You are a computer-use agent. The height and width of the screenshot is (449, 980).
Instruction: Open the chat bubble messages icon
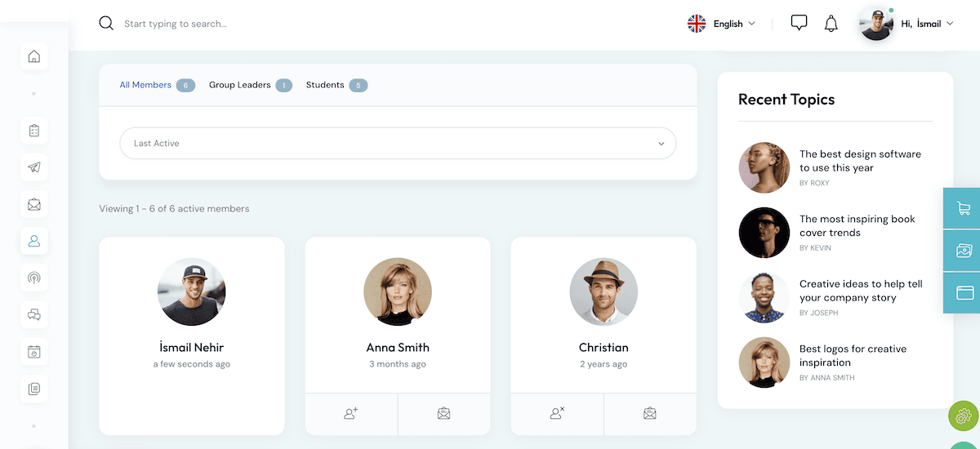point(799,24)
